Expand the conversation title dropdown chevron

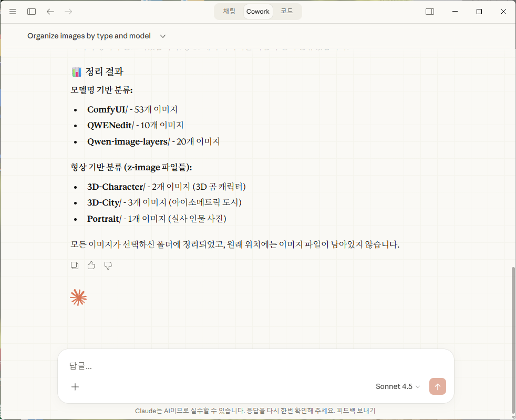(163, 36)
